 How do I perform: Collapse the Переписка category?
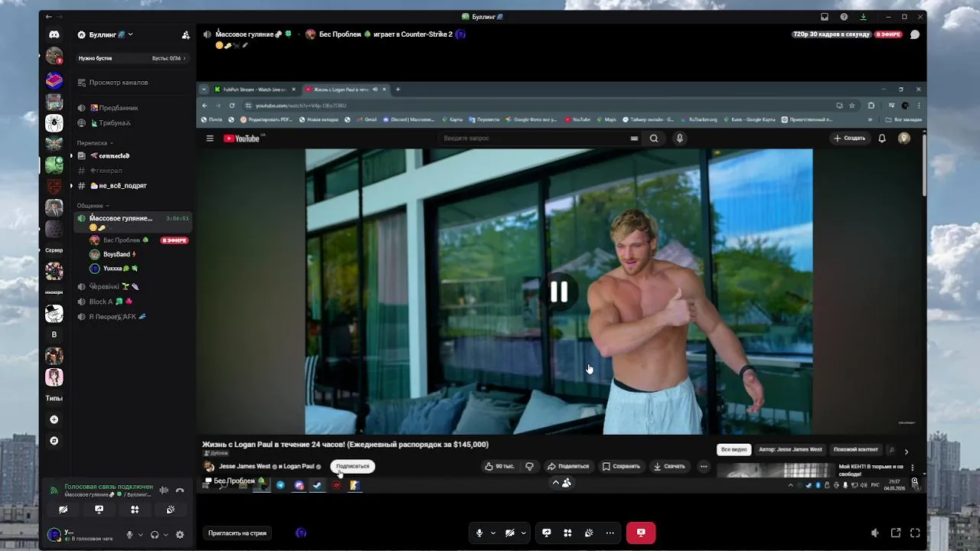(x=94, y=143)
